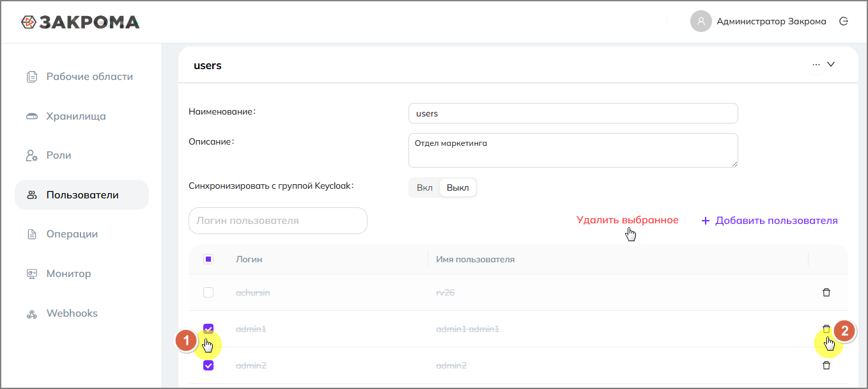Check the achursin row checkbox
The width and height of the screenshot is (868, 389).
click(x=208, y=292)
